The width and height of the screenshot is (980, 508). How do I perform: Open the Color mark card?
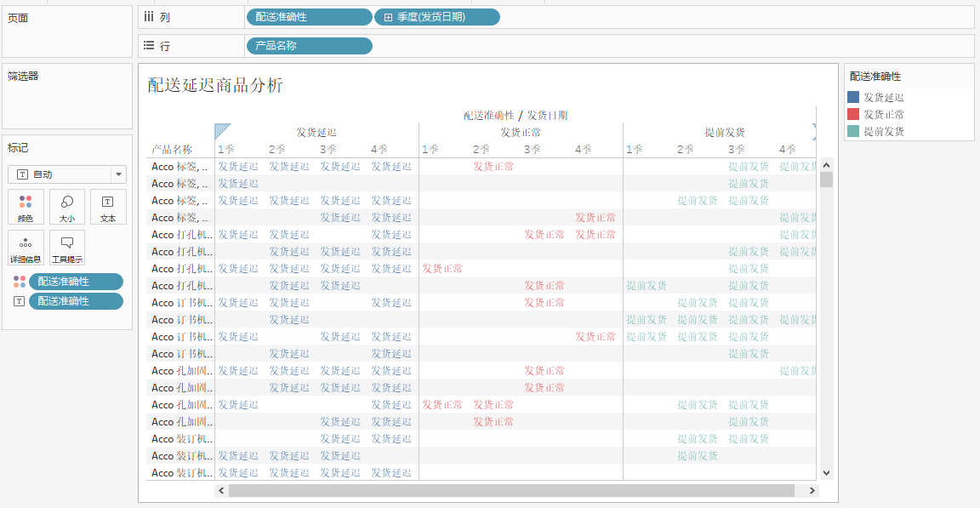(x=26, y=207)
